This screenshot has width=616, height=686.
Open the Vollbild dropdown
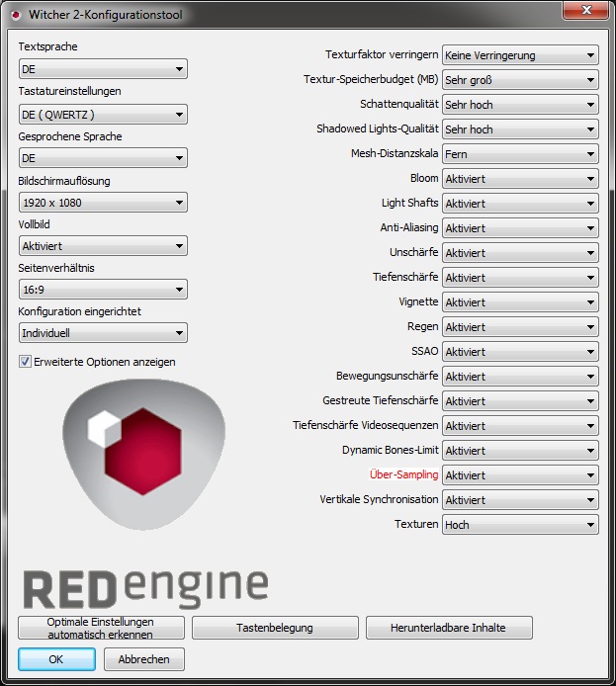pyautogui.click(x=103, y=246)
